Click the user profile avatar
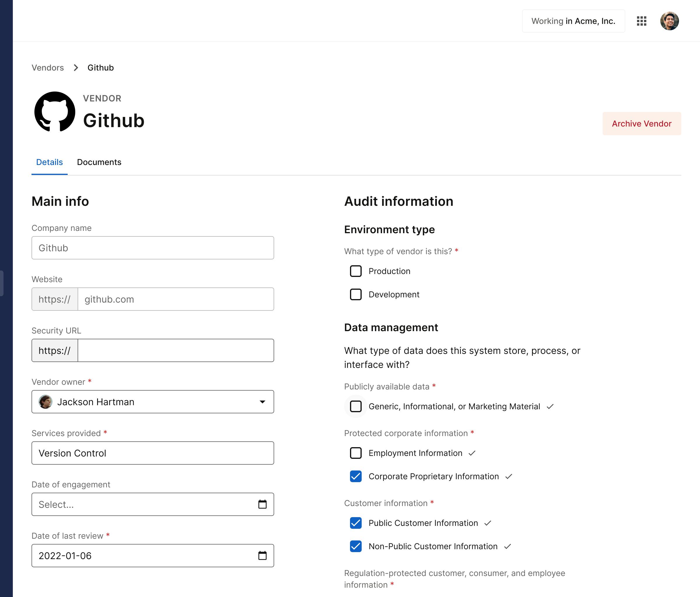This screenshot has width=700, height=597. (669, 21)
